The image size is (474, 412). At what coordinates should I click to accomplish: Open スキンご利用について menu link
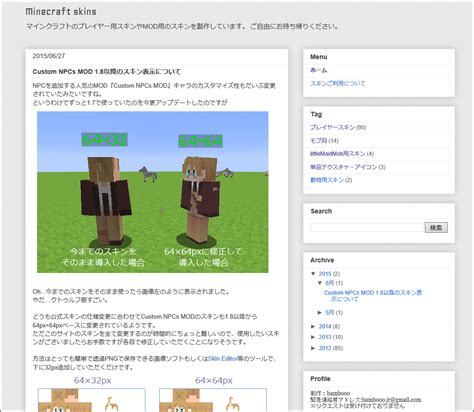pos(338,83)
